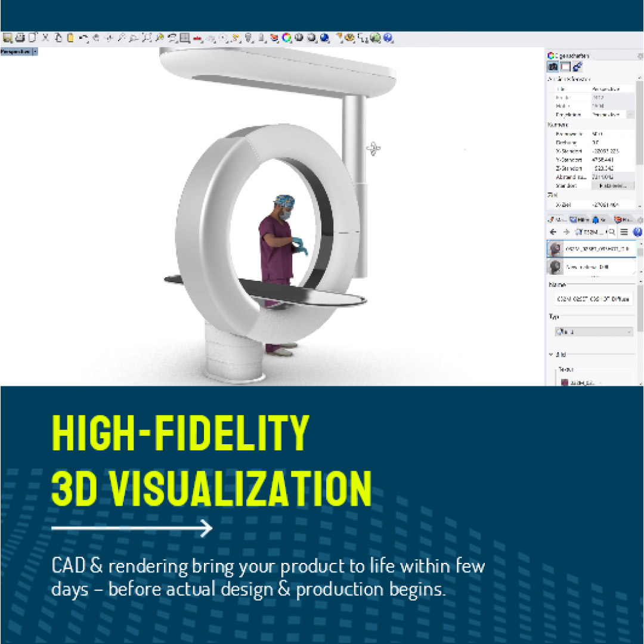This screenshot has width=644, height=644.
Task: Click the purple texture swatch under Textur
Action: pos(564,382)
